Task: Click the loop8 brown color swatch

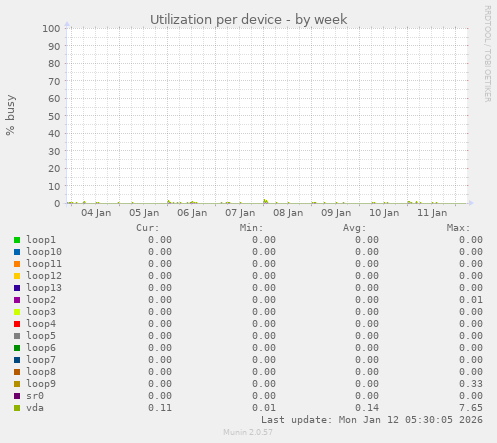Action: [17, 372]
